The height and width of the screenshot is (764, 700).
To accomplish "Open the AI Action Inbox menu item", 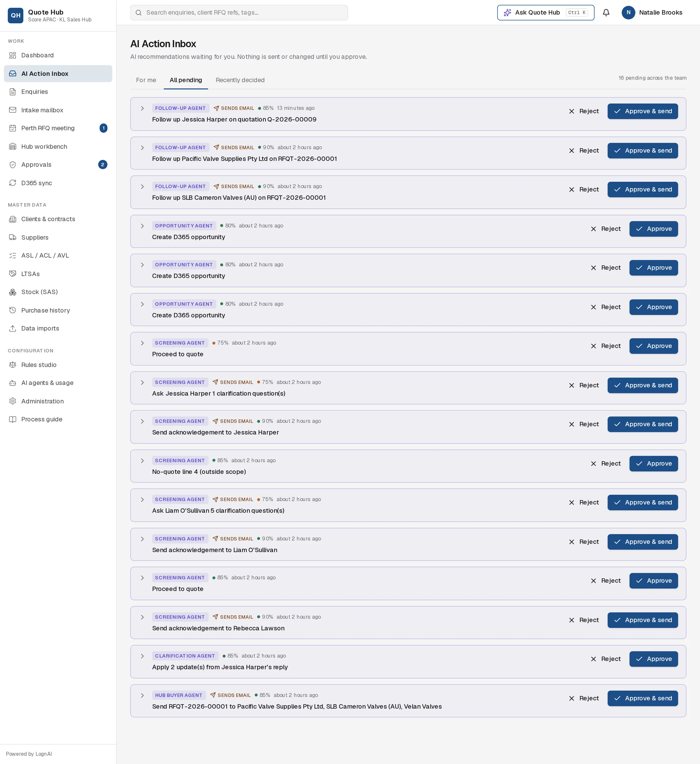I will pos(58,74).
